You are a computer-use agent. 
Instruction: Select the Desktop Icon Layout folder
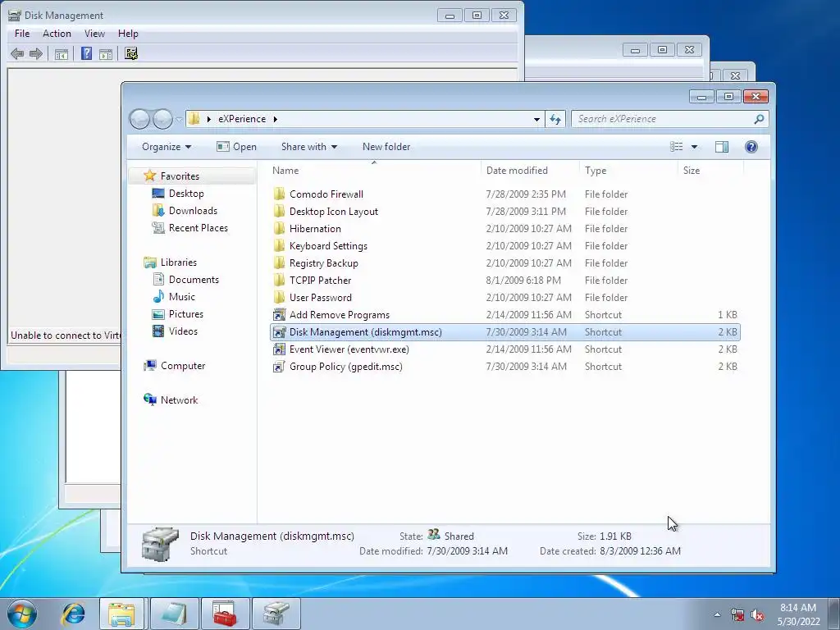tap(334, 212)
